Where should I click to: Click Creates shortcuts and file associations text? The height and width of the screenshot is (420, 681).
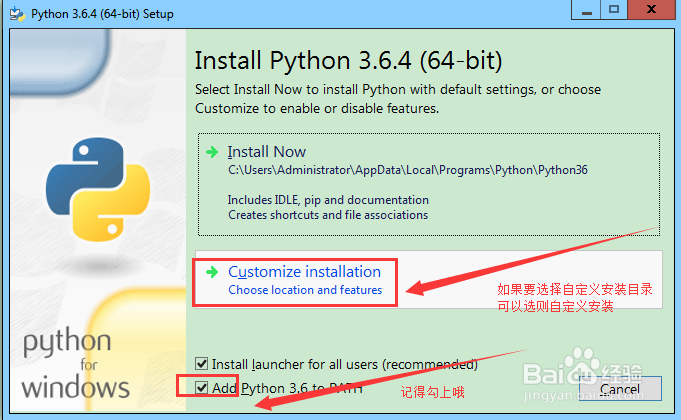pos(328,215)
